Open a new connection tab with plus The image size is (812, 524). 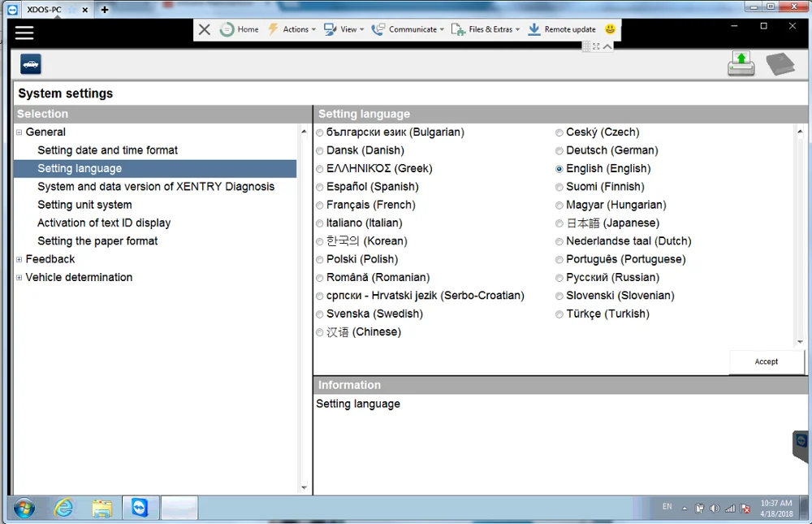(x=105, y=9)
